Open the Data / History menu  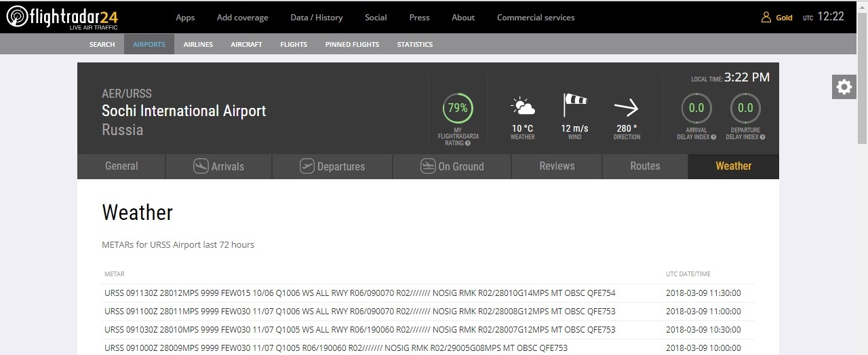pos(316,17)
